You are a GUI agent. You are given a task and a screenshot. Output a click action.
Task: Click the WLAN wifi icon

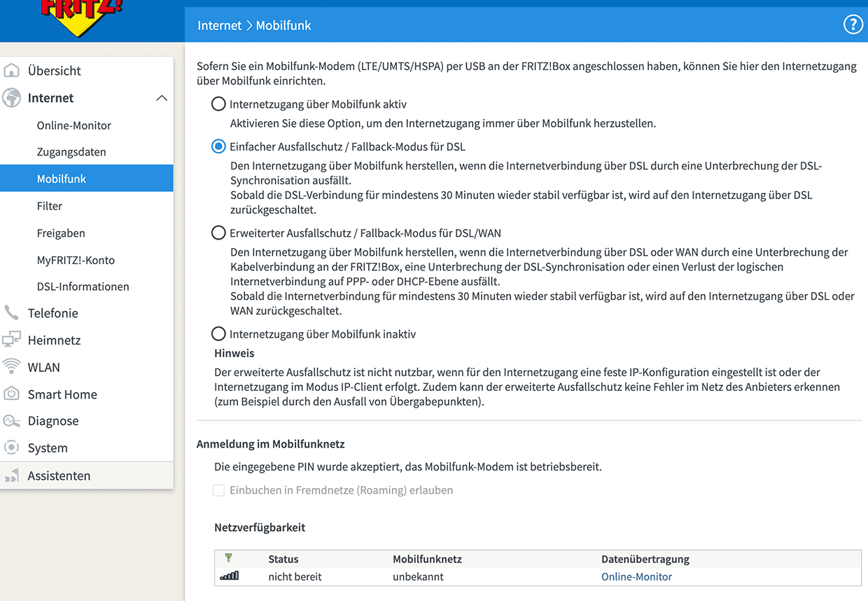coord(12,367)
